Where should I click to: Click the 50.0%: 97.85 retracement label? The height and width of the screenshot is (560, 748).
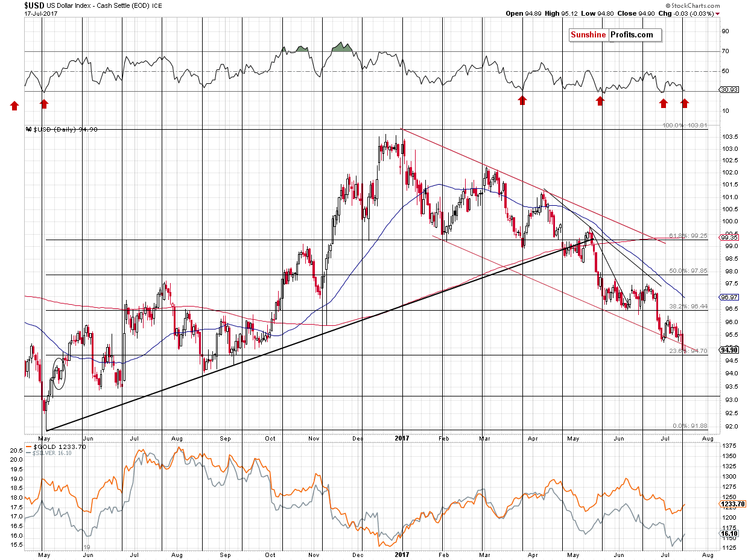687,271
